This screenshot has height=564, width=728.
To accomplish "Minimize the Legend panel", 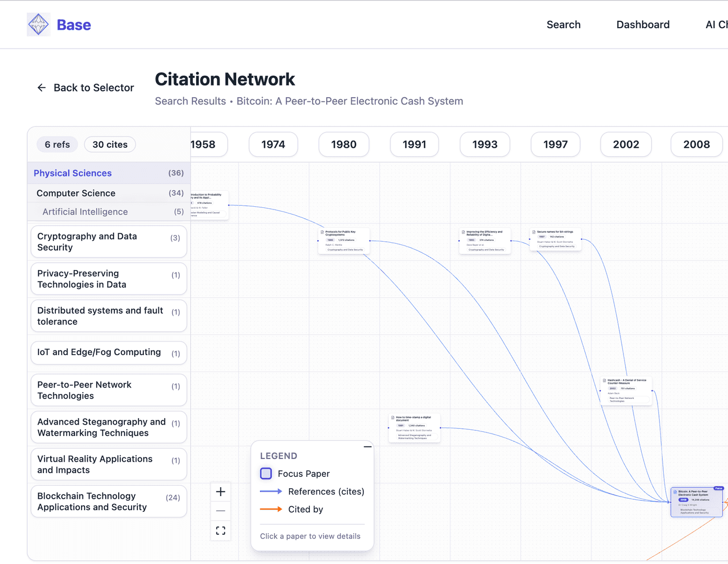I will coord(367,447).
